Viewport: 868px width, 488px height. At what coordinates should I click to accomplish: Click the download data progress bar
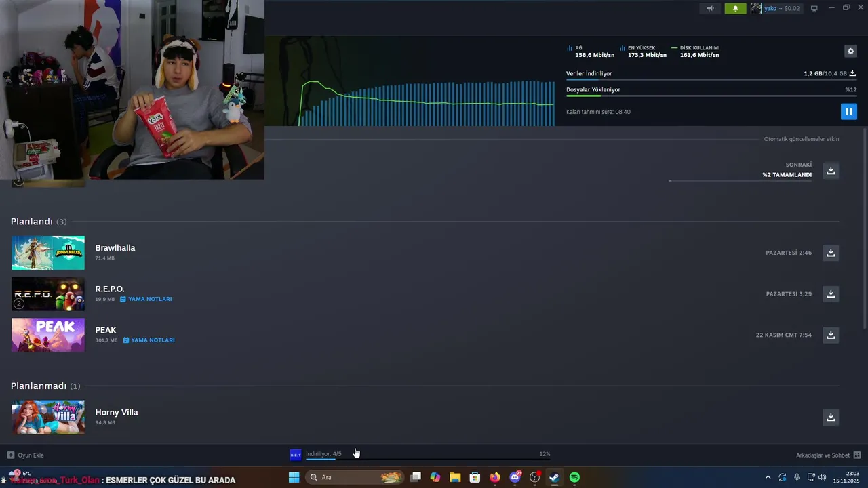[x=711, y=80]
